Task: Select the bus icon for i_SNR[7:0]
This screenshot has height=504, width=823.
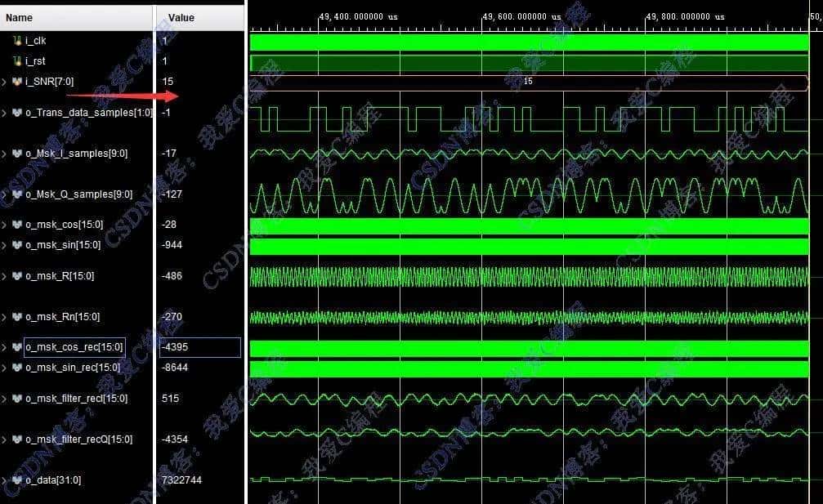Action: click(x=18, y=82)
